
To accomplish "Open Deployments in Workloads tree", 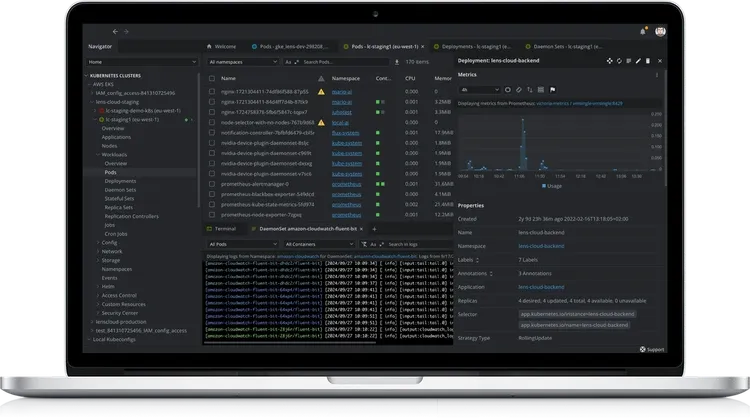I will (120, 181).
